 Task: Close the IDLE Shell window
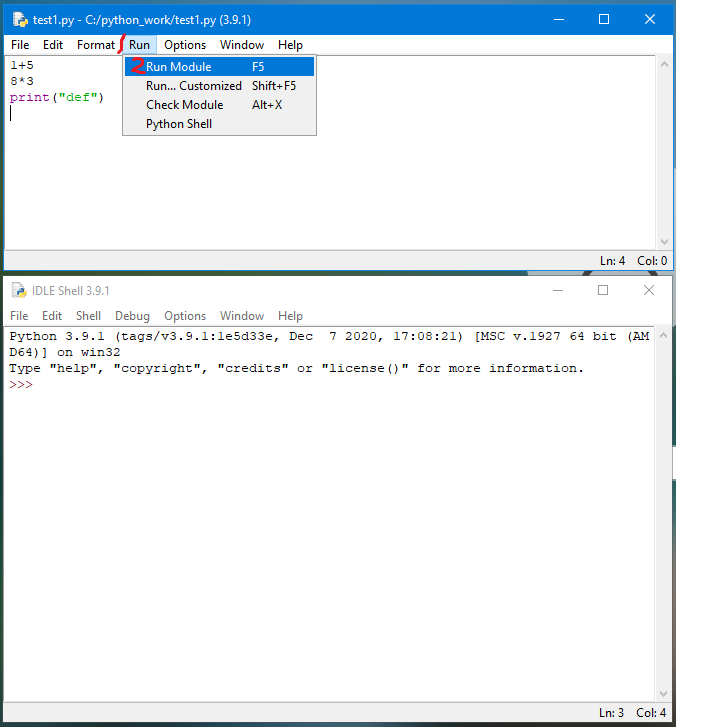coord(649,290)
